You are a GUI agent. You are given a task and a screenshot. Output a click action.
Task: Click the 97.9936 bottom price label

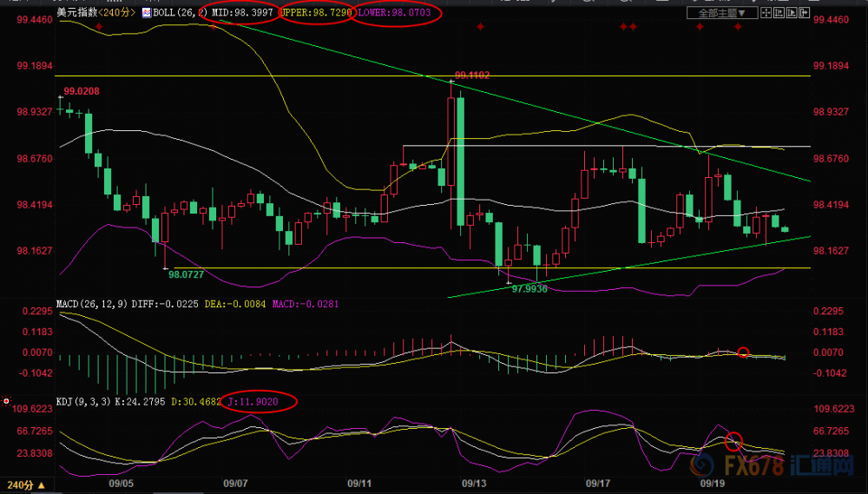click(529, 288)
